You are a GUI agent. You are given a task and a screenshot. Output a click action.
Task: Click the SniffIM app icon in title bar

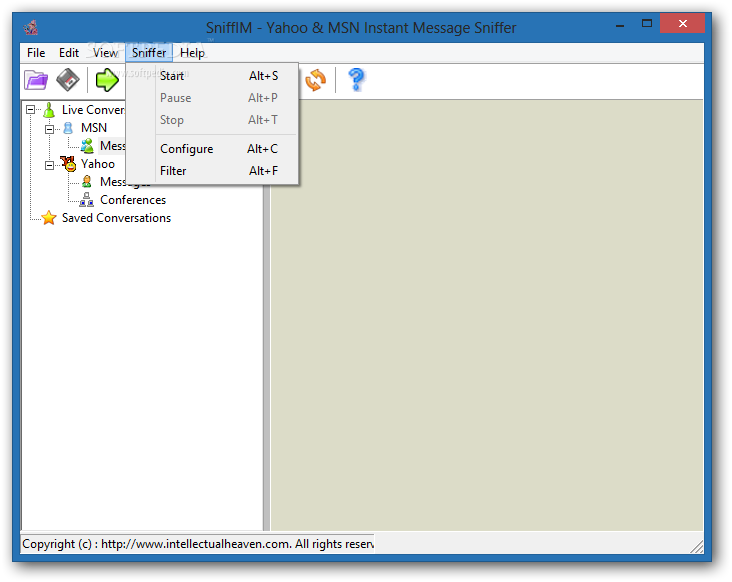click(31, 28)
